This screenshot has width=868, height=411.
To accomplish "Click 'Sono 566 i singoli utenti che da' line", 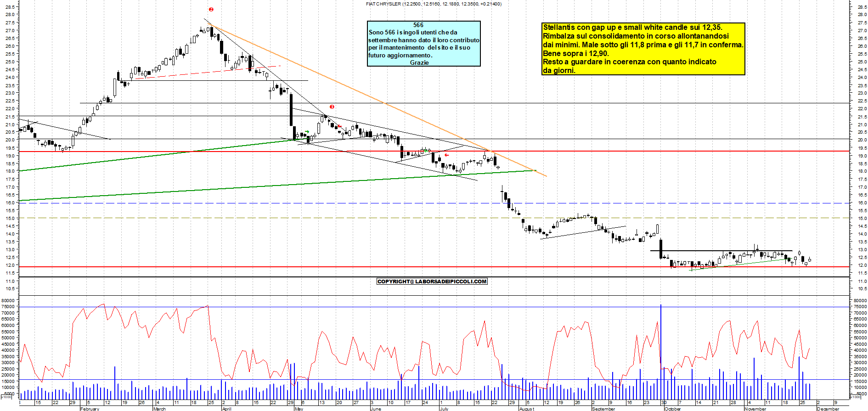I will pyautogui.click(x=413, y=33).
